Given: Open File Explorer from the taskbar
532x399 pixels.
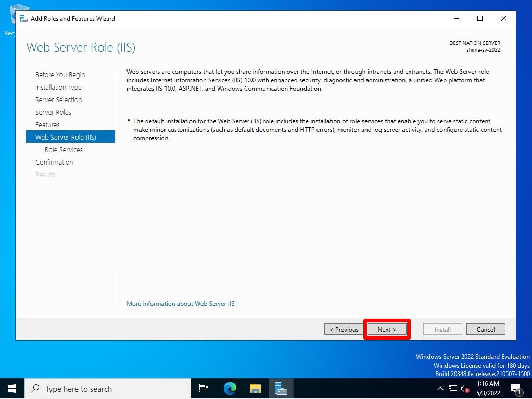Looking at the screenshot, I should coord(256,389).
